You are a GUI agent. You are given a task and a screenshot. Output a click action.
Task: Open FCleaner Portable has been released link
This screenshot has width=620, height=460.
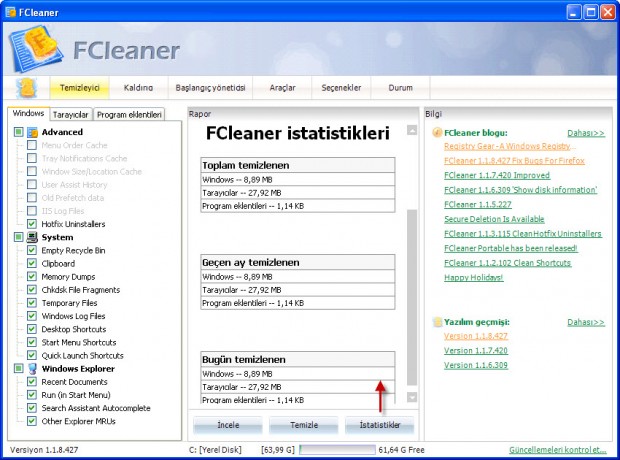tap(511, 248)
